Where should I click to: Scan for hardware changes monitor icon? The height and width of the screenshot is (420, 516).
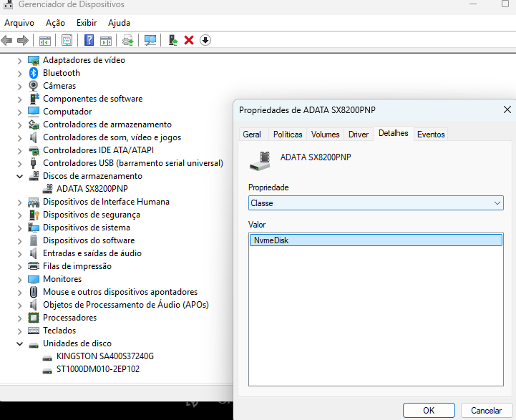click(150, 41)
